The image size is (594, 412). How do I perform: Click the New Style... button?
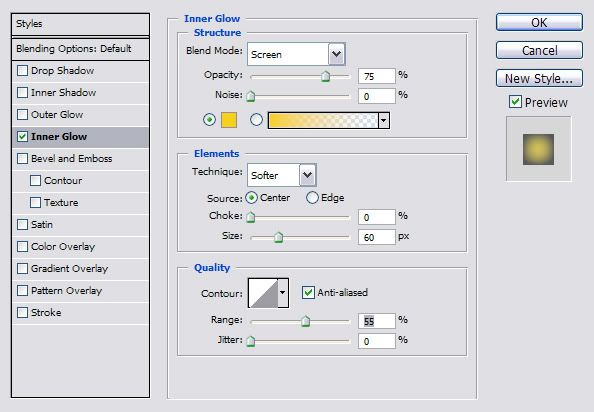tap(539, 78)
